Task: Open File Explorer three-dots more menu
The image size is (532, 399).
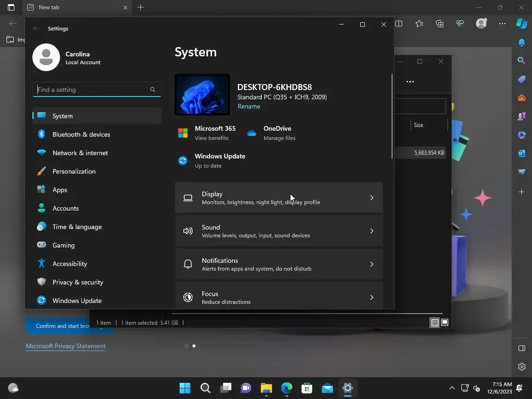Action: tap(410, 81)
